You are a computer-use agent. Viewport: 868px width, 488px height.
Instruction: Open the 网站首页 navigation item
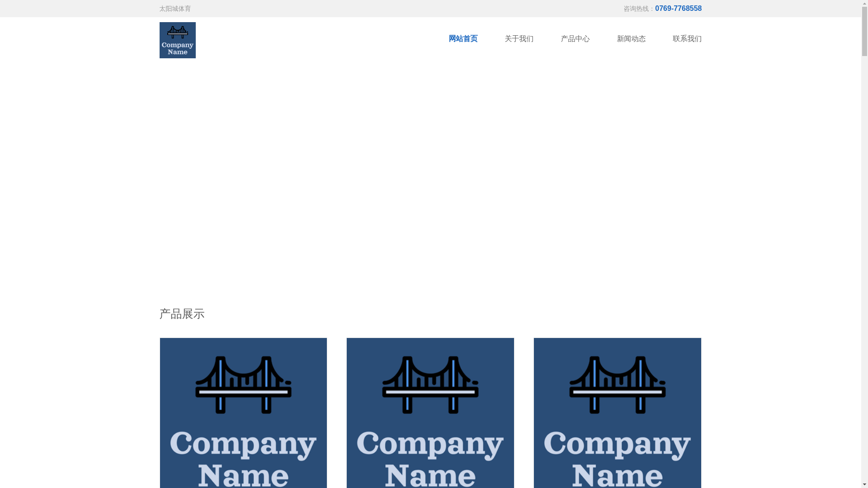pyautogui.click(x=463, y=39)
